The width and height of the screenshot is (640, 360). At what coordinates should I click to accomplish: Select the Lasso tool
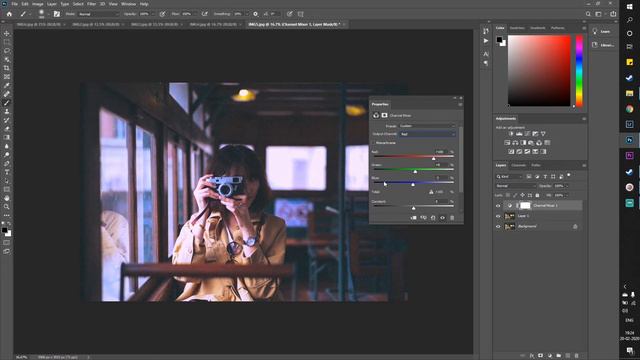point(7,51)
